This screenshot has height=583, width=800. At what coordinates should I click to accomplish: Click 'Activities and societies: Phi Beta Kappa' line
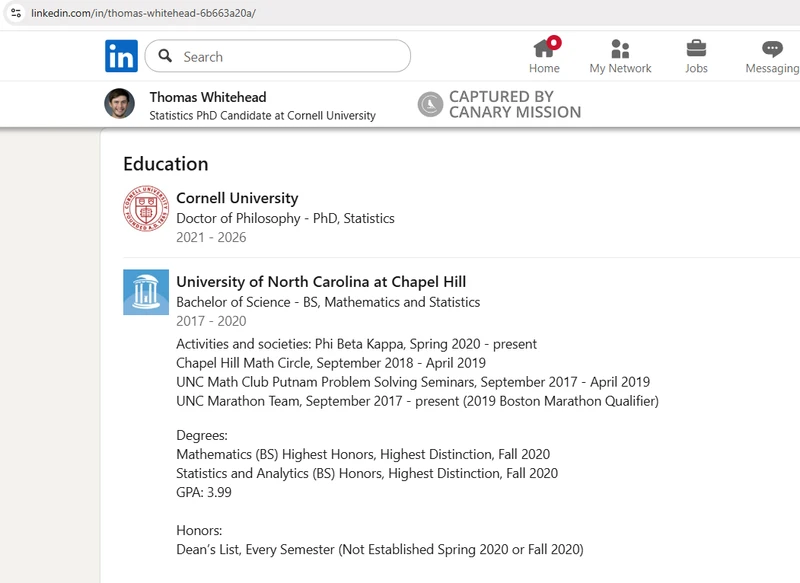coord(356,344)
